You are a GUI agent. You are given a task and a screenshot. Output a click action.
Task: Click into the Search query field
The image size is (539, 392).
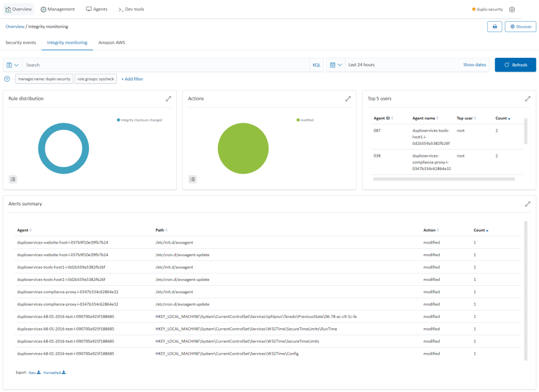coord(166,65)
